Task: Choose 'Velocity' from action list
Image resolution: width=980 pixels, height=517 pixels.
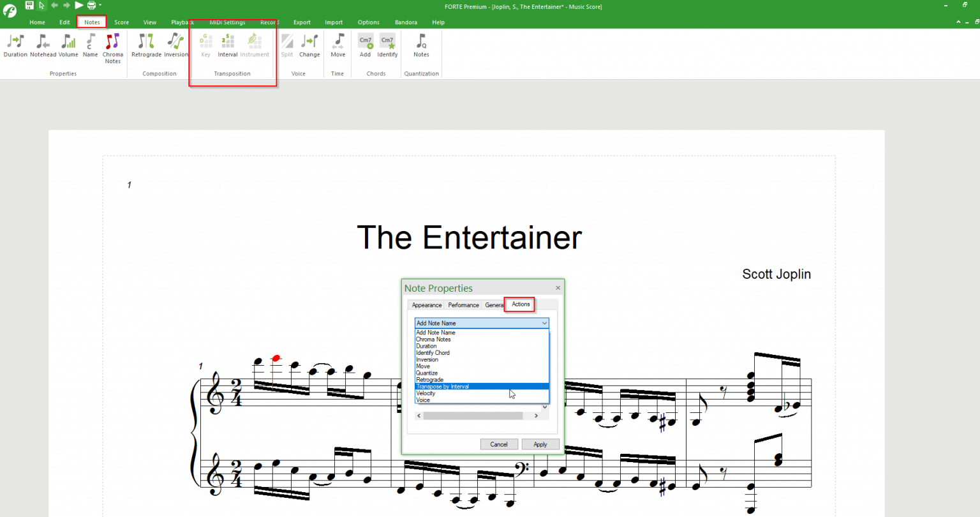Action: point(482,393)
